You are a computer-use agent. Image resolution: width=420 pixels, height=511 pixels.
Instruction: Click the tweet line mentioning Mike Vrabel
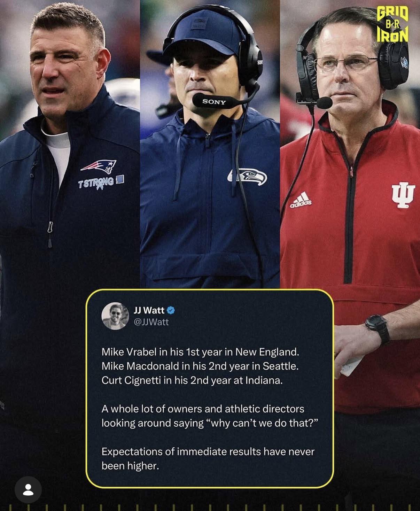[x=200, y=352]
